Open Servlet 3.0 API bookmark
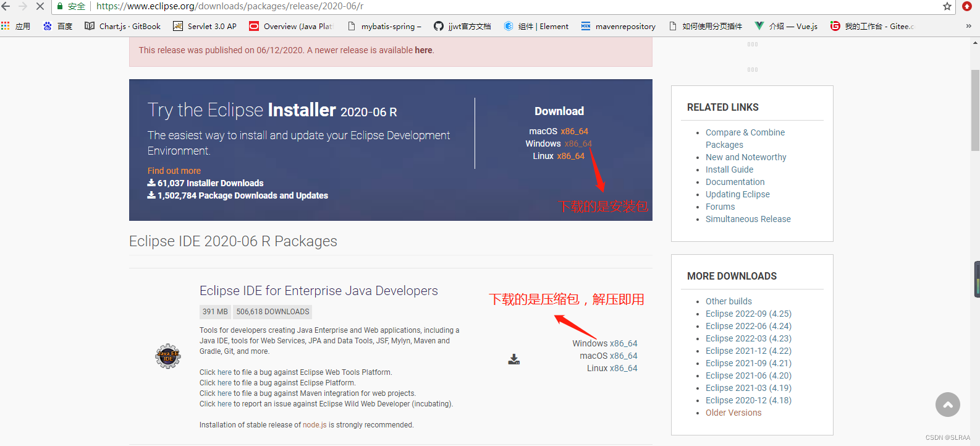 click(x=205, y=26)
